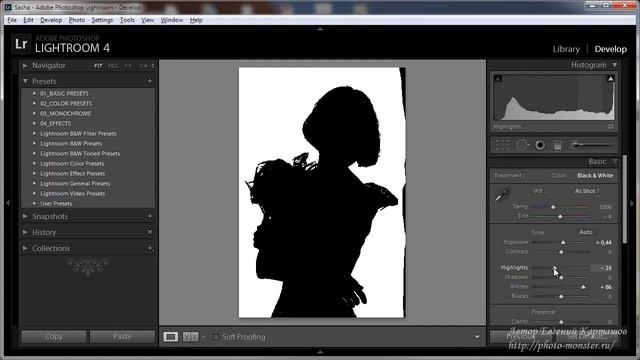
Task: Select the Spot Removal tool icon
Action: tap(522, 145)
